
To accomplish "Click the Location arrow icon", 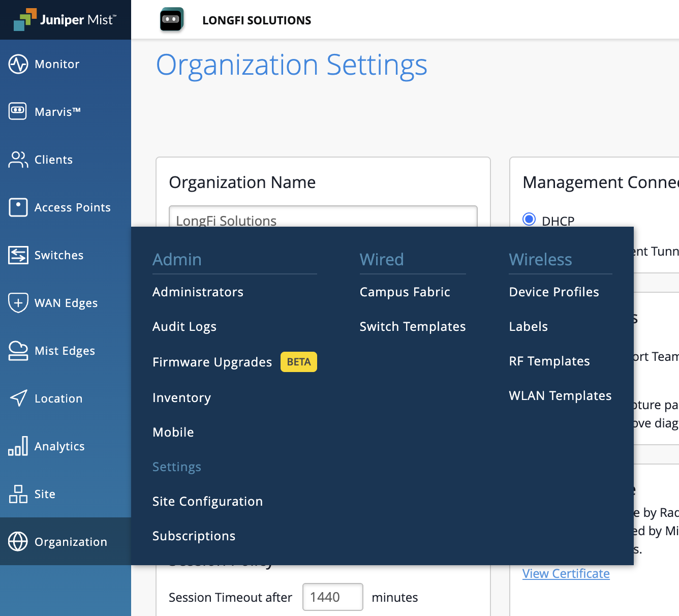I will tap(18, 398).
